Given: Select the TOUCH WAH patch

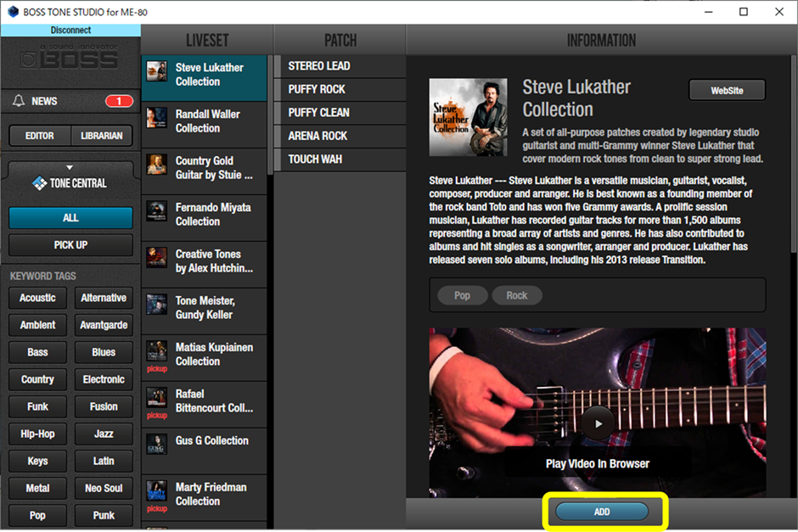Looking at the screenshot, I should point(340,160).
